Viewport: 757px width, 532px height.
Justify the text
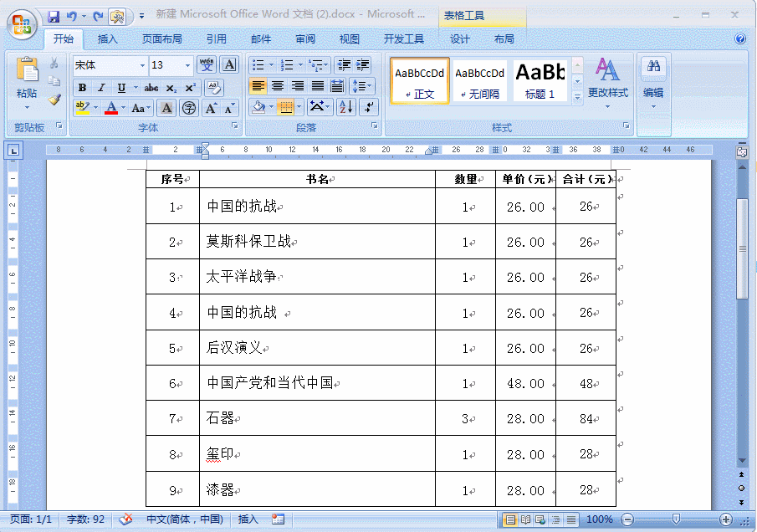[x=317, y=86]
